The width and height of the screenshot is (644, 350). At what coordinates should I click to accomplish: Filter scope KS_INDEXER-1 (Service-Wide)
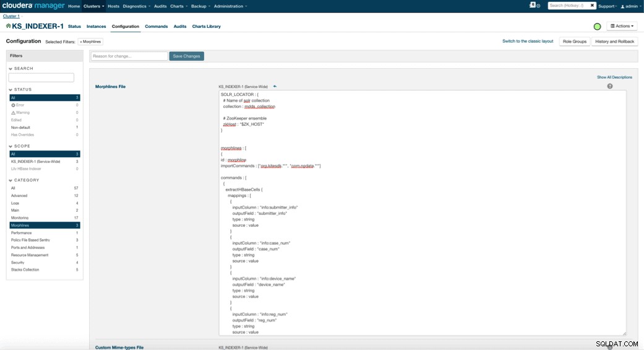coord(45,161)
